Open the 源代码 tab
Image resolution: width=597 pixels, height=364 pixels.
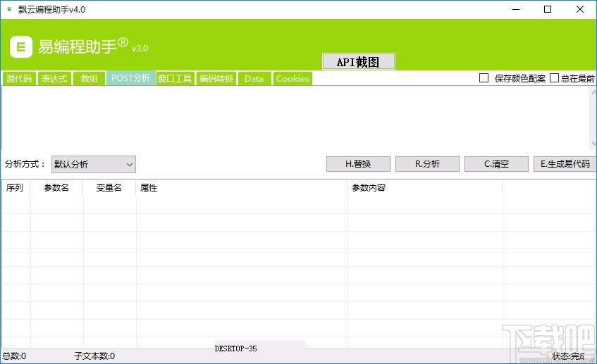(18, 78)
